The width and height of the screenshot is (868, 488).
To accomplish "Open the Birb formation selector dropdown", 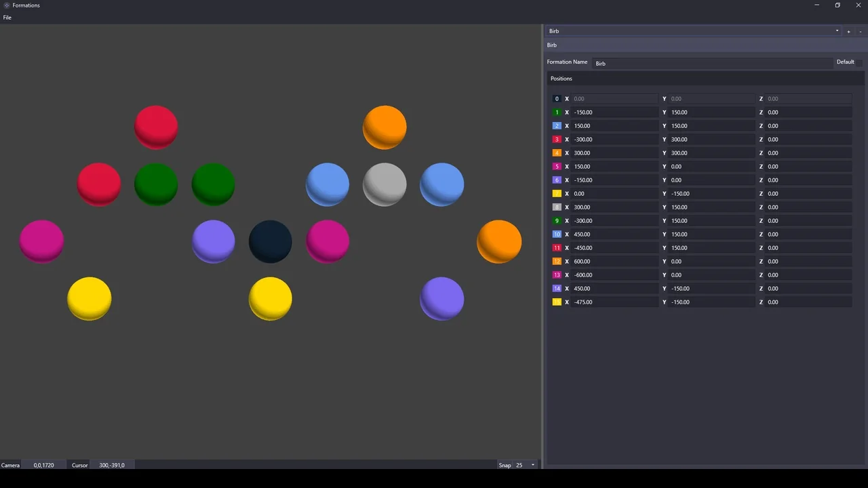I will 837,30.
